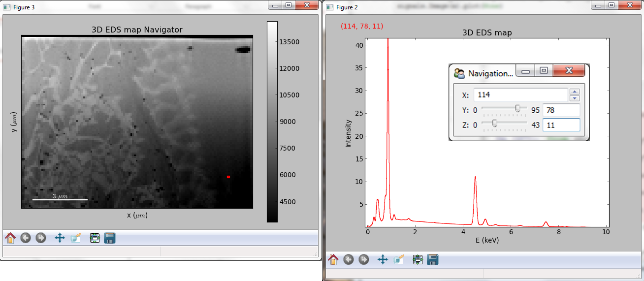Click the Y value field showing 78
644x281 pixels.
[x=561, y=110]
